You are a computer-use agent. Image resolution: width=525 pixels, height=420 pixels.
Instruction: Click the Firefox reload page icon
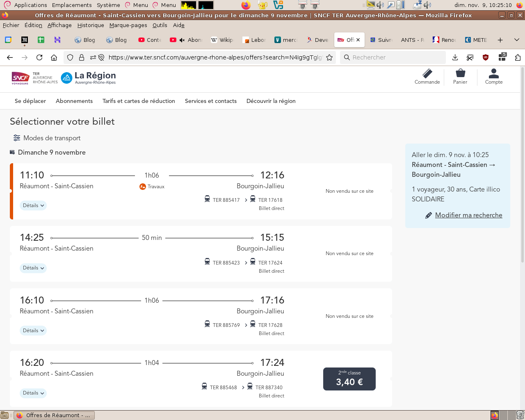point(39,57)
